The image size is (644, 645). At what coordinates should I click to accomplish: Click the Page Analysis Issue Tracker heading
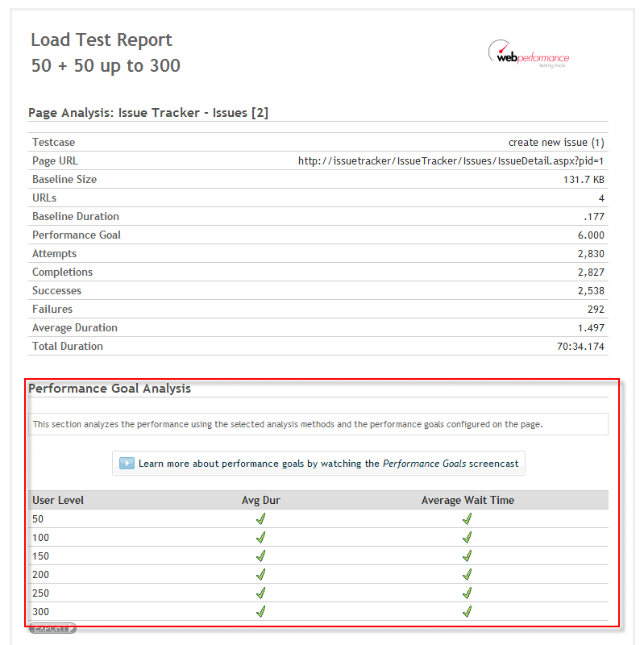148,113
